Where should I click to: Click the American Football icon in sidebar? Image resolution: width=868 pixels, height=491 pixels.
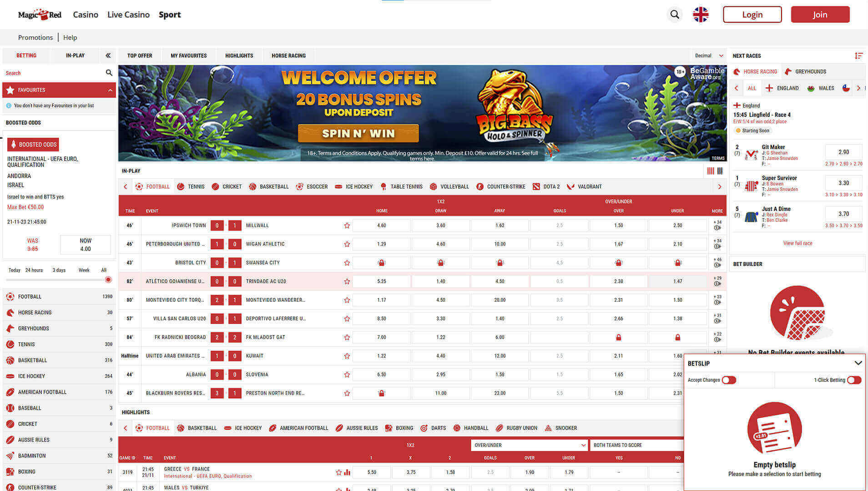point(10,392)
